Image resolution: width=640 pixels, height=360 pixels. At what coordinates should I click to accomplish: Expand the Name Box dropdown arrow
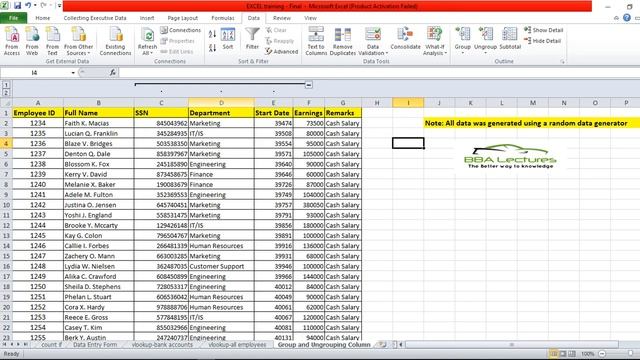73,73
